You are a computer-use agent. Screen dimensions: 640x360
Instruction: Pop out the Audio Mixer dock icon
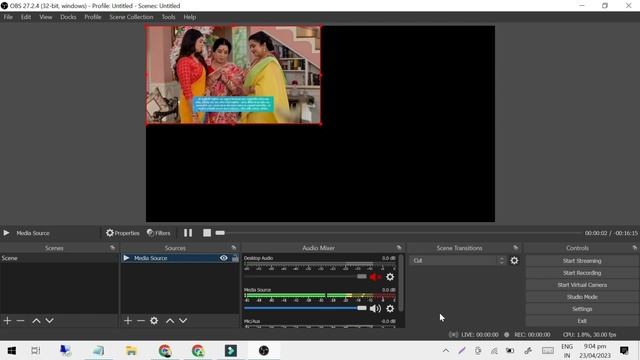pos(399,248)
